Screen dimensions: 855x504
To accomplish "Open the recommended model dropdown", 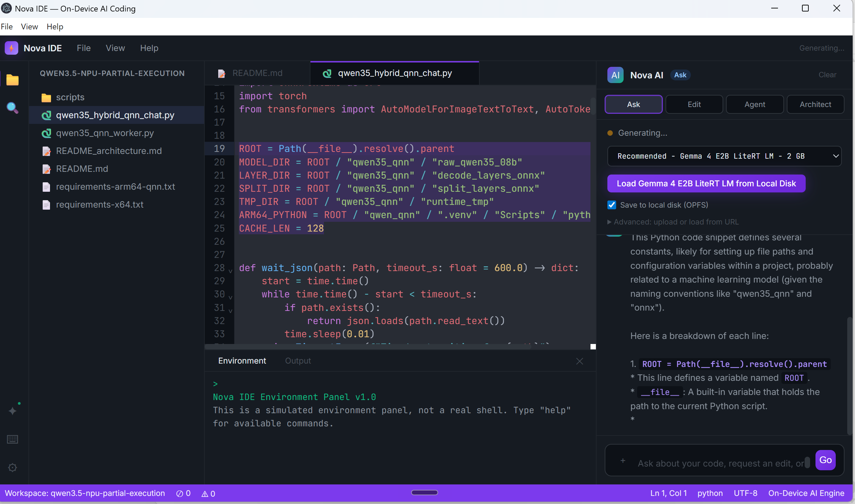I will coord(724,156).
